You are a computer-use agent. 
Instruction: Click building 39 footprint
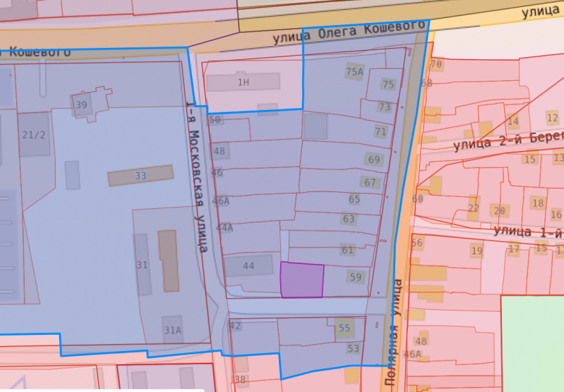tap(82, 105)
